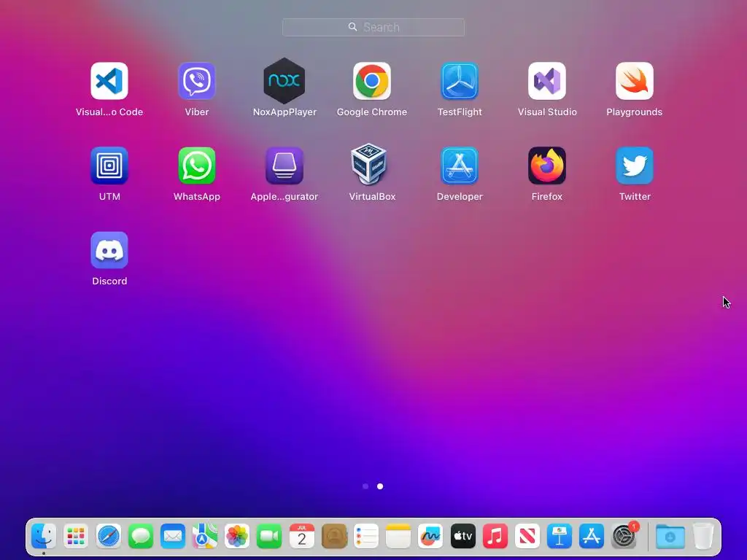Open the Trash in the Dock
The width and height of the screenshot is (747, 560).
pos(703,536)
